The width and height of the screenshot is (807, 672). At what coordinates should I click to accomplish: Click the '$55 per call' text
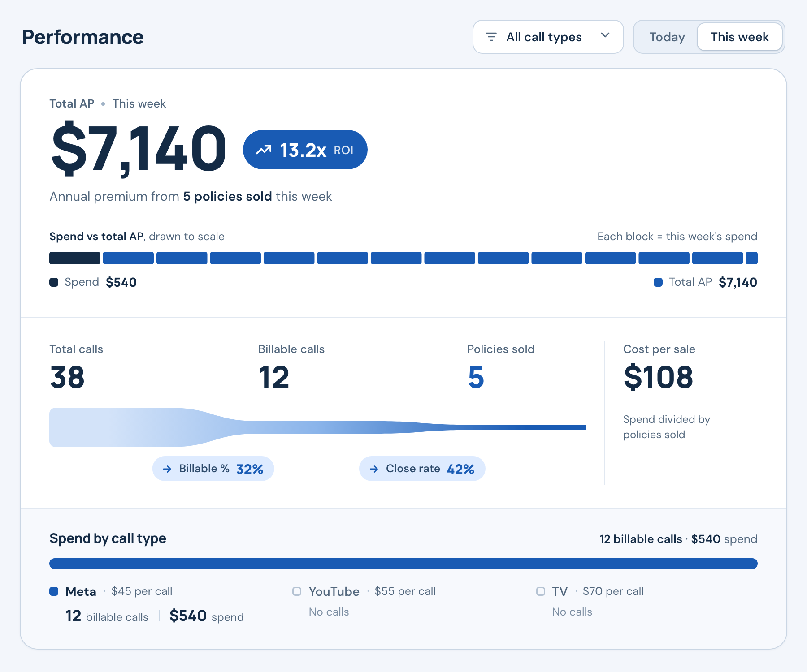(405, 591)
